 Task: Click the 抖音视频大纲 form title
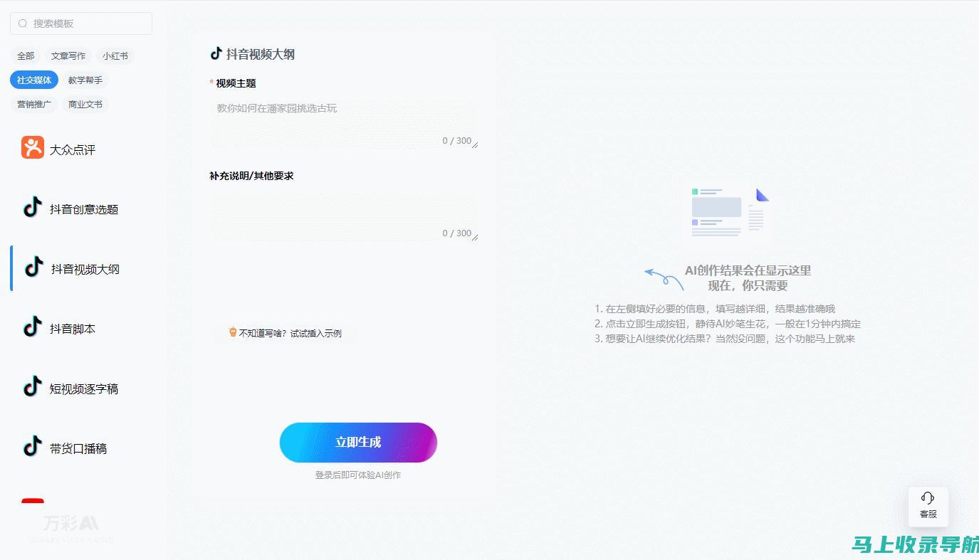[261, 54]
